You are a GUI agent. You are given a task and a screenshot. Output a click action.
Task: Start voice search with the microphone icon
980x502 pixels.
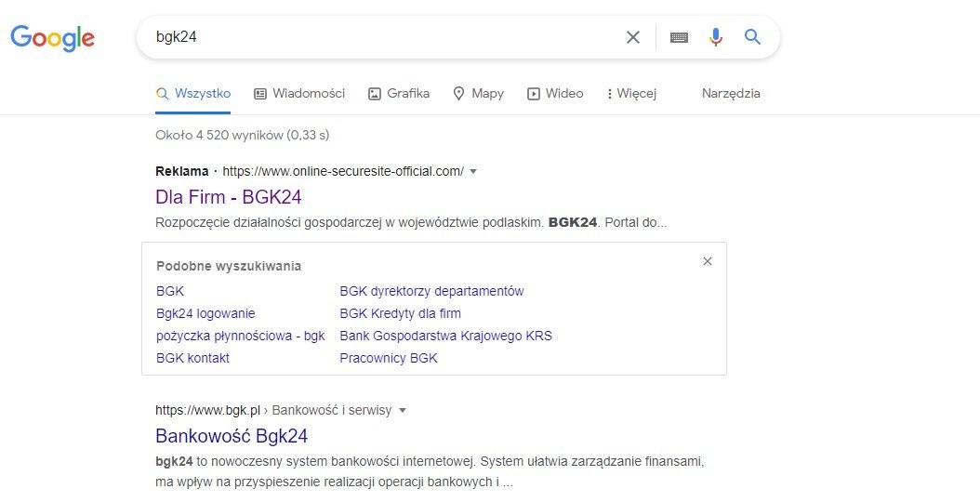[716, 37]
